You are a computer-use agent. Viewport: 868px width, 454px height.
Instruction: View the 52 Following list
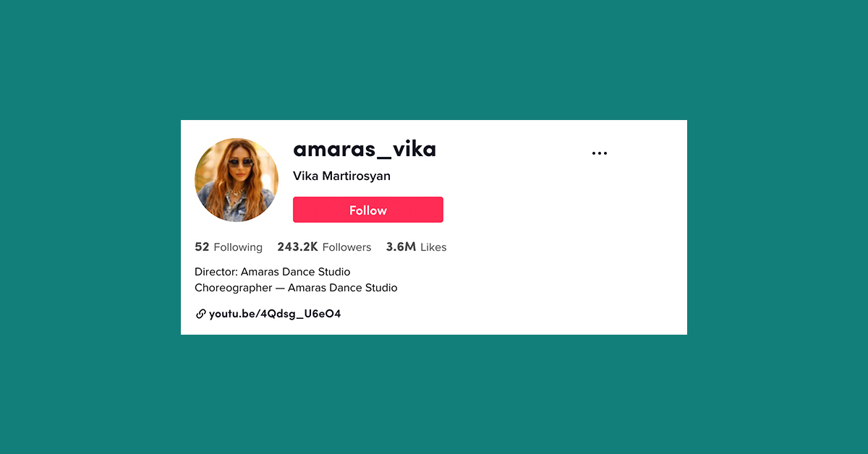[x=229, y=247]
